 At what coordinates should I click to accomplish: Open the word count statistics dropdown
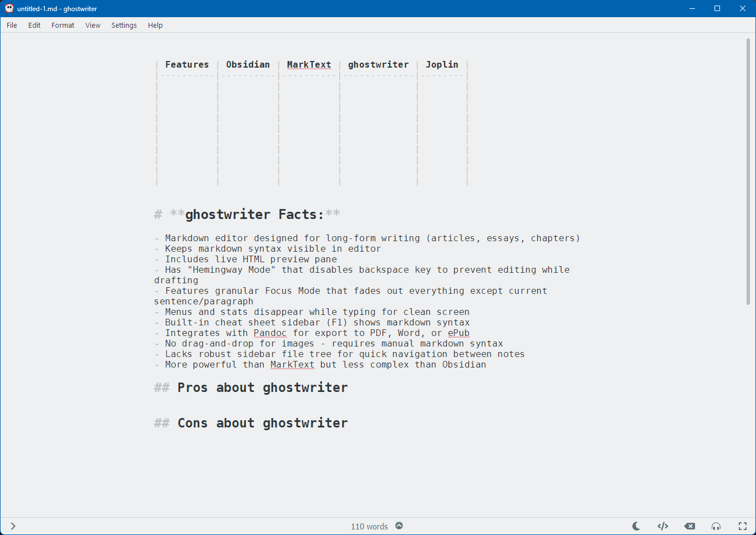coord(399,526)
